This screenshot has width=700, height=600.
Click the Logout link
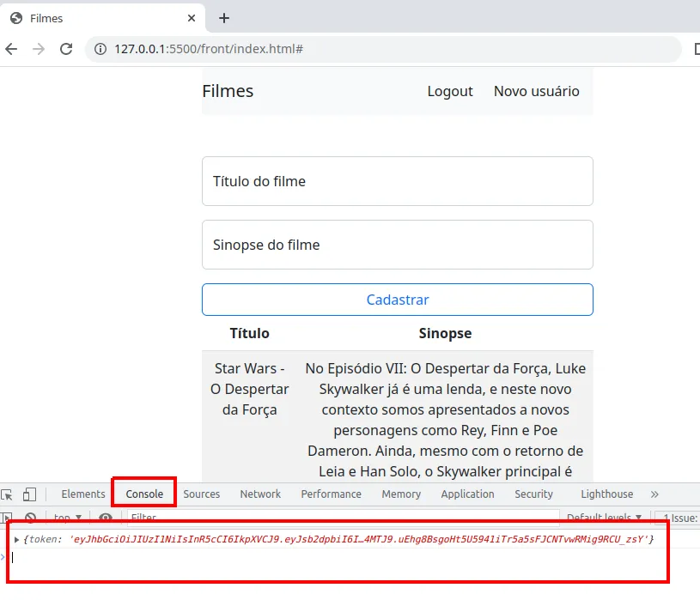450,91
